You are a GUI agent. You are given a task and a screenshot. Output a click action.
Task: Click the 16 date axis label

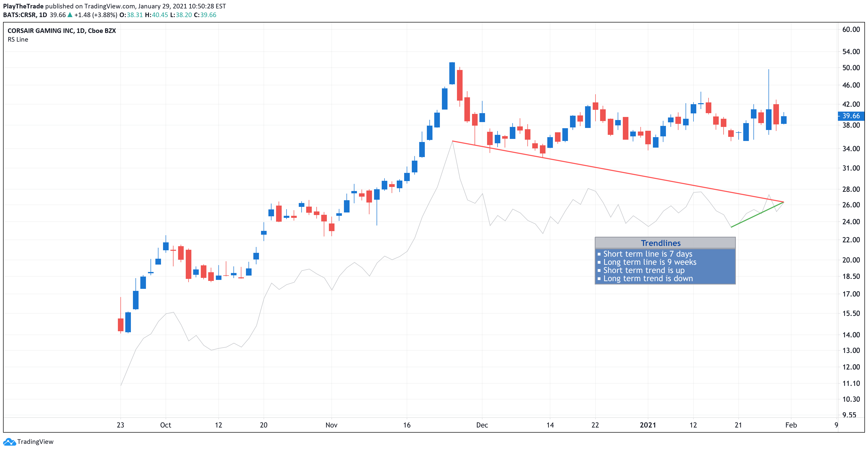pyautogui.click(x=407, y=425)
